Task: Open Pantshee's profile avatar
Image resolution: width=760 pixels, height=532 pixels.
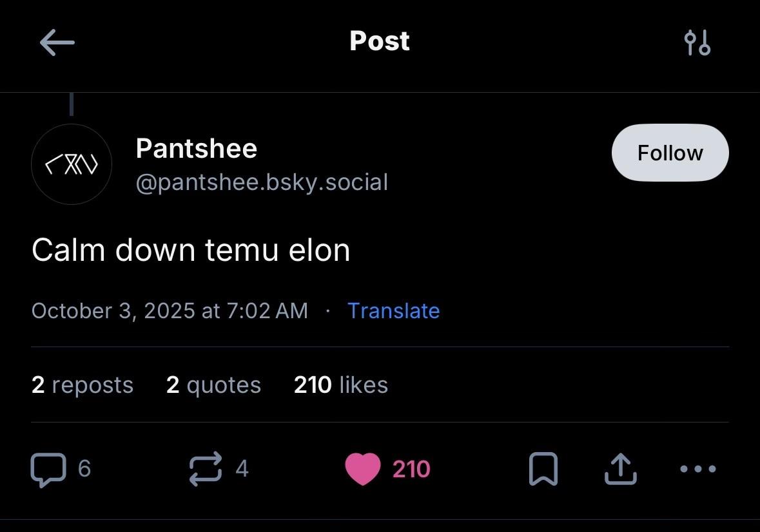Action: (72, 164)
